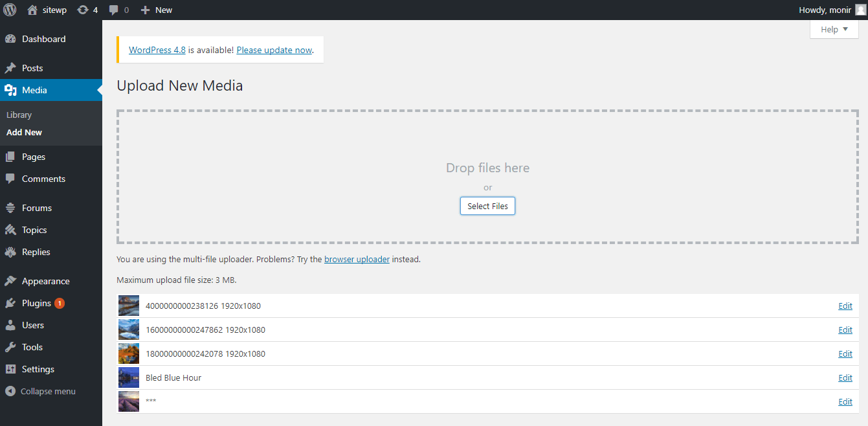Open the Settings menu label
This screenshot has width=868, height=426.
pyautogui.click(x=38, y=369)
